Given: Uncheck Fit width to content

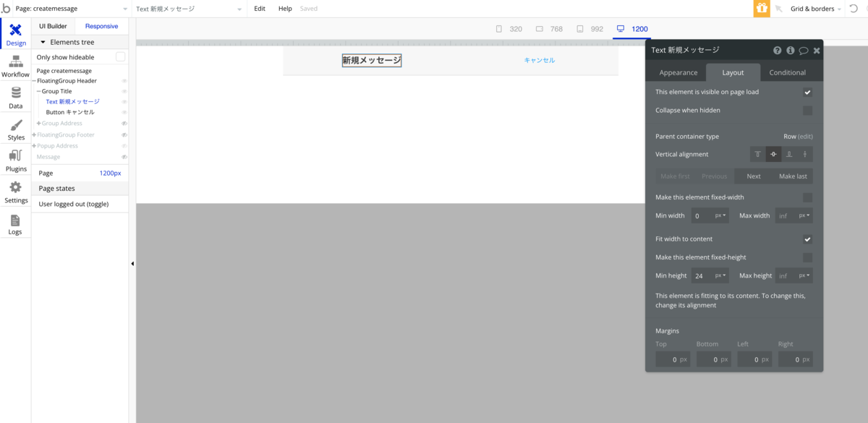Looking at the screenshot, I should (807, 239).
